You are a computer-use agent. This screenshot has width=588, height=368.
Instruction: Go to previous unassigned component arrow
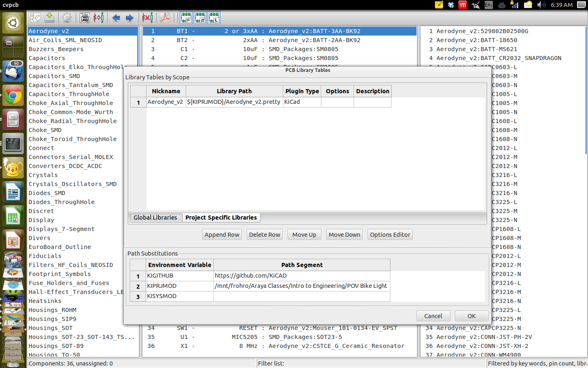116,18
